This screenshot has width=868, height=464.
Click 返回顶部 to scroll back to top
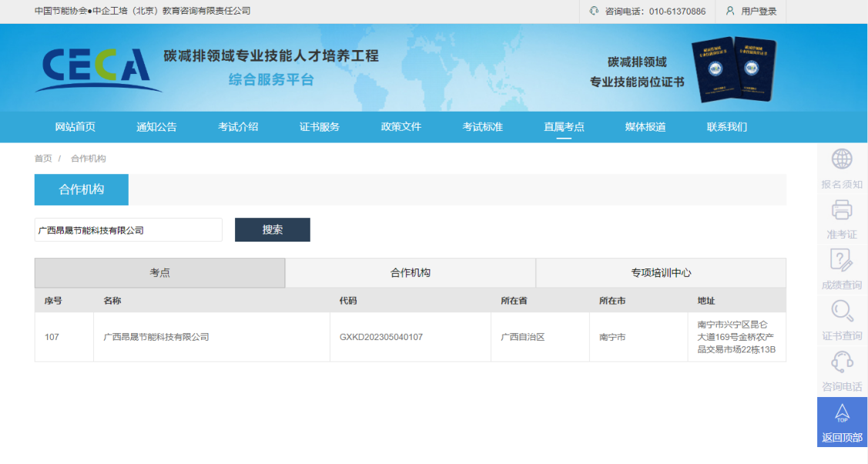[841, 422]
